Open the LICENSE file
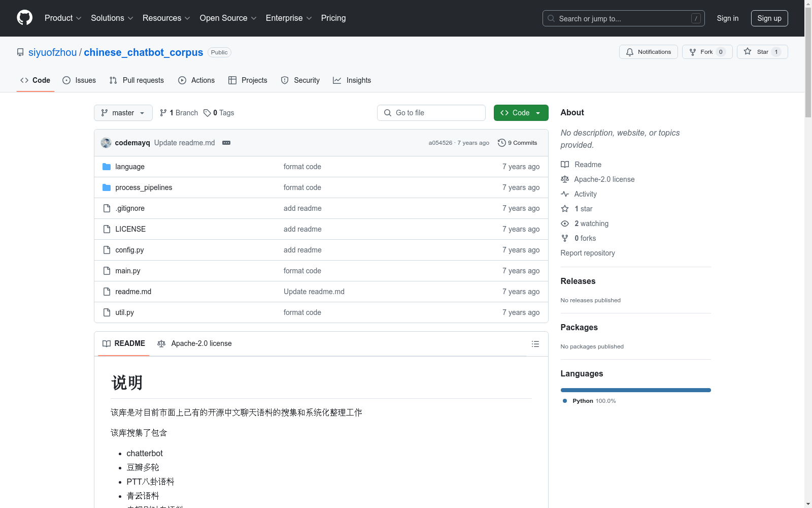The height and width of the screenshot is (508, 812). pos(130,229)
